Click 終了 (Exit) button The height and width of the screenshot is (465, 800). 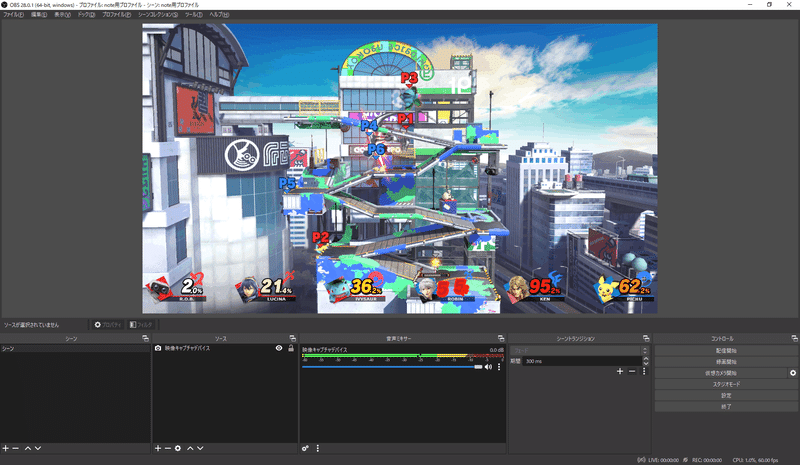726,407
